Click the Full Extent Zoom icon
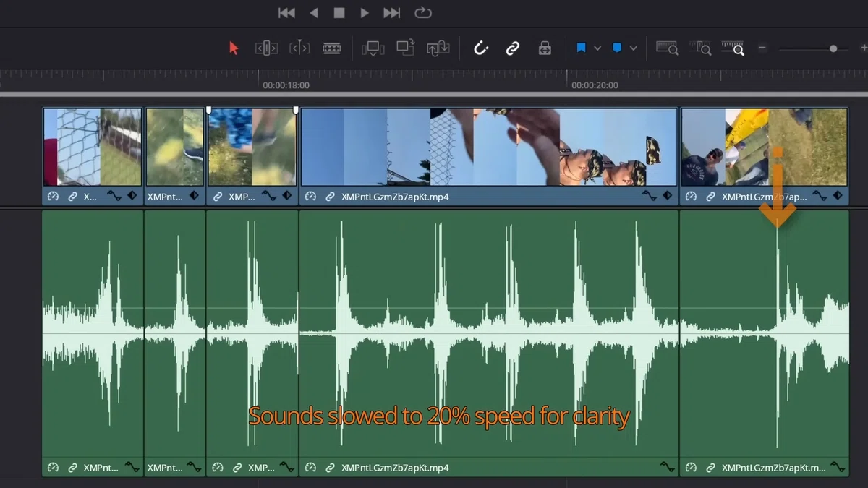Image resolution: width=868 pixels, height=488 pixels. (667, 48)
